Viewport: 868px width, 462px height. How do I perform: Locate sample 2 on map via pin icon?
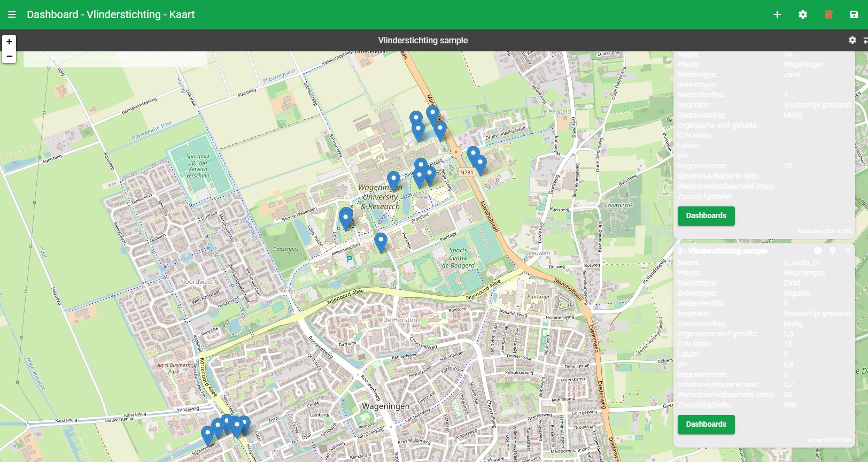833,251
